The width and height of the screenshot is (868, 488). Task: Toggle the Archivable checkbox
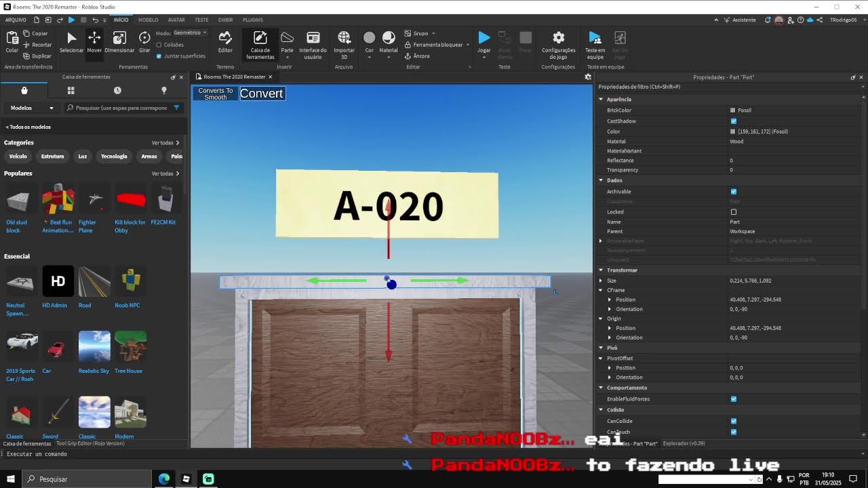click(x=733, y=192)
